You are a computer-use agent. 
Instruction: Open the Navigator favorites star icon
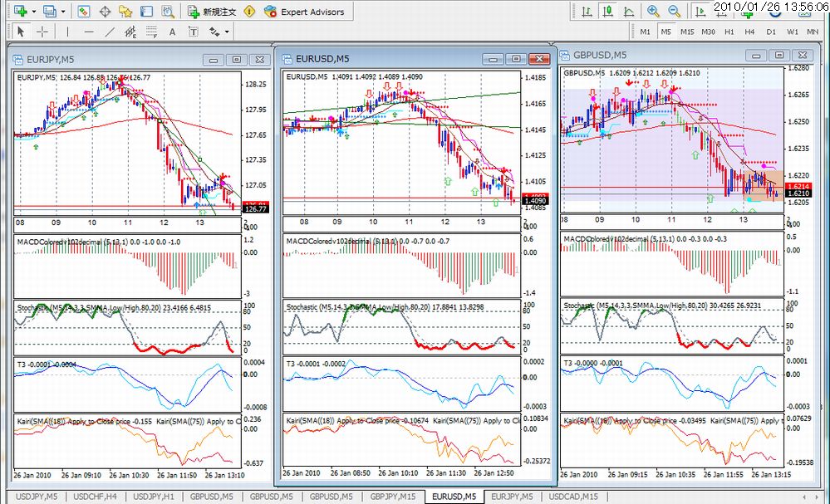[x=125, y=11]
